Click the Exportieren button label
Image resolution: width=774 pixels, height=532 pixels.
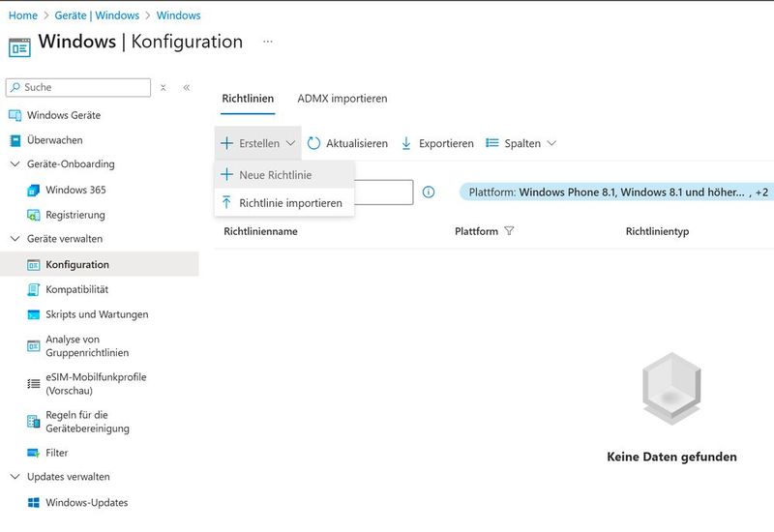click(446, 143)
